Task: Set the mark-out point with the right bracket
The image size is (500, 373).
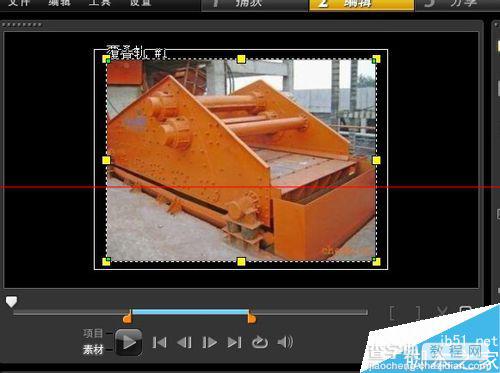Action: (417, 313)
